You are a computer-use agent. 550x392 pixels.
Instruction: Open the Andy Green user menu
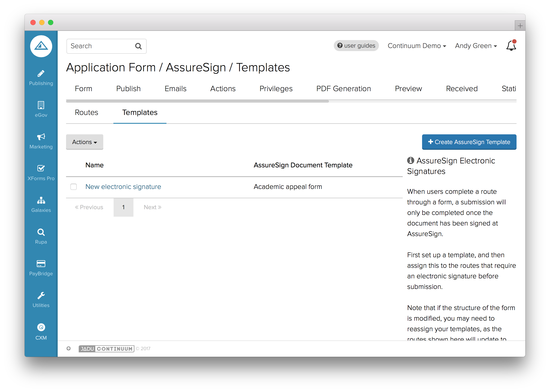click(476, 46)
